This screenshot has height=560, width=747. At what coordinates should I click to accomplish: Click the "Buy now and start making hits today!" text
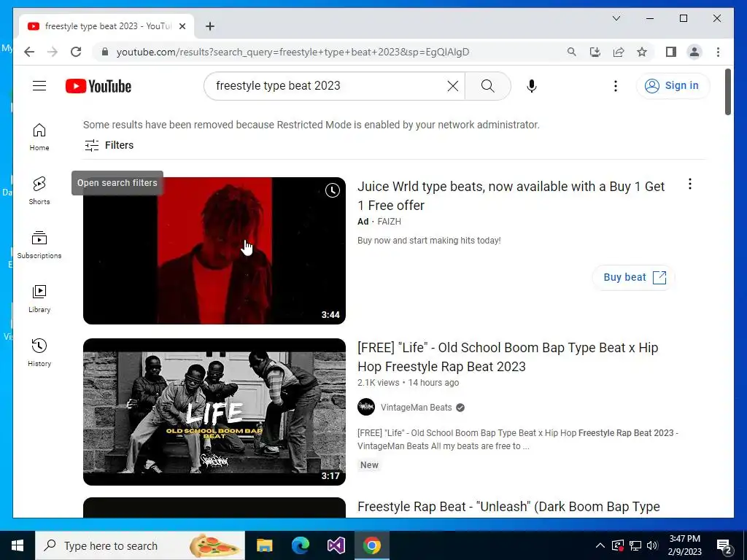[x=429, y=241]
